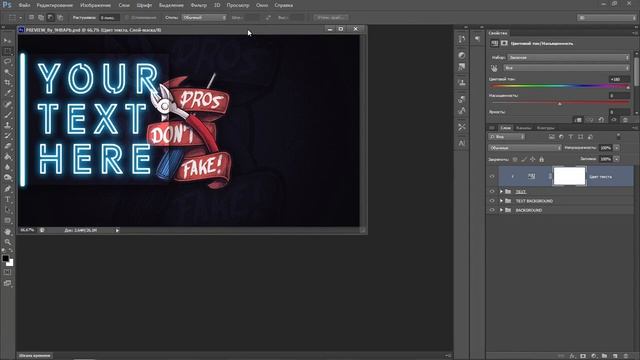Viewport: 640px width, 360px height.
Task: Switch to the Channels tab
Action: [524, 128]
